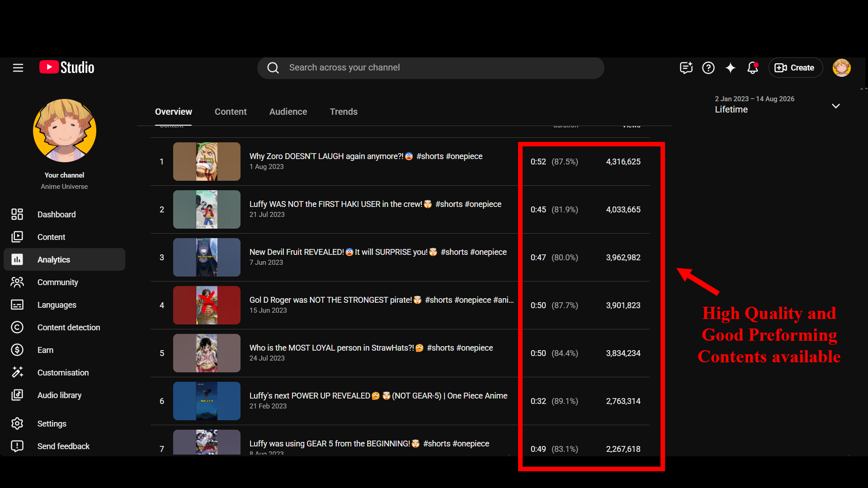Click the Earn dollar icon
Image resolution: width=868 pixels, height=488 pixels.
(17, 350)
